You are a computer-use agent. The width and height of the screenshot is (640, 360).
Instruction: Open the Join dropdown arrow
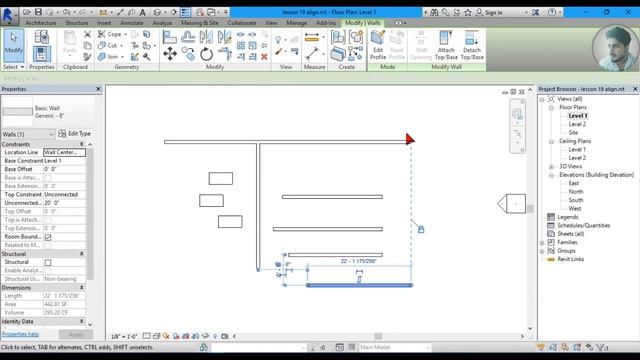click(x=122, y=57)
